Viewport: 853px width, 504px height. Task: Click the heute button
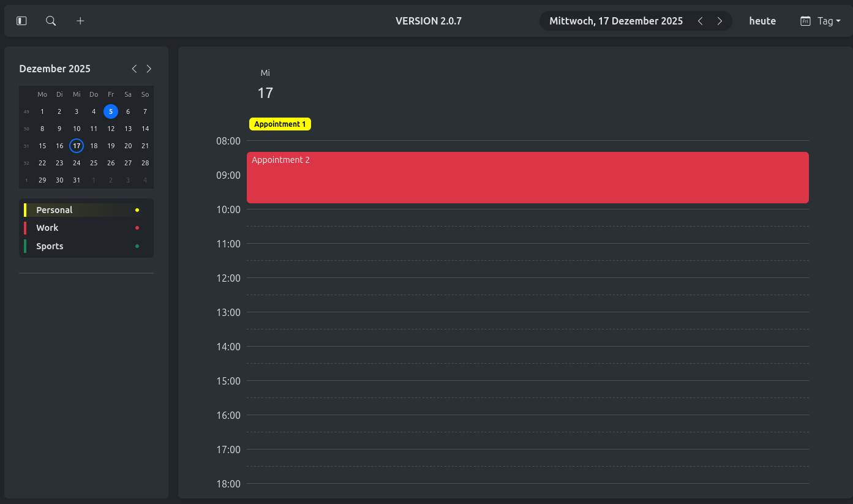coord(762,21)
